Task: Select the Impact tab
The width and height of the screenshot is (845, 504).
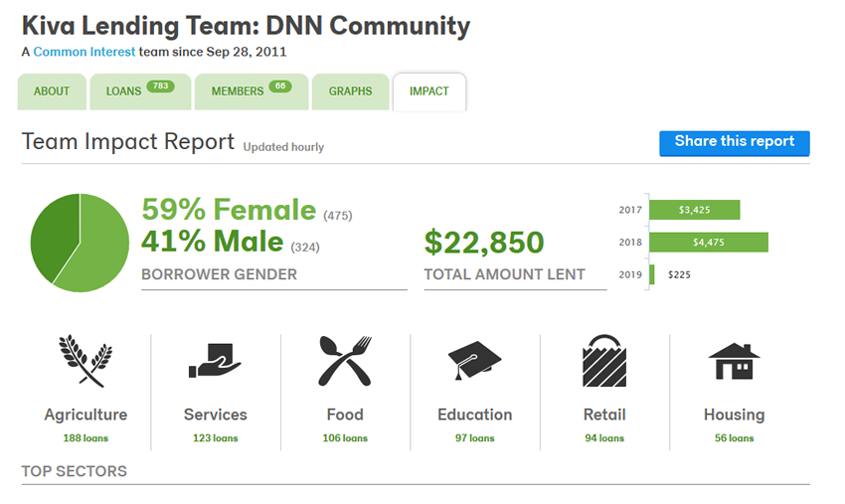Action: [428, 91]
